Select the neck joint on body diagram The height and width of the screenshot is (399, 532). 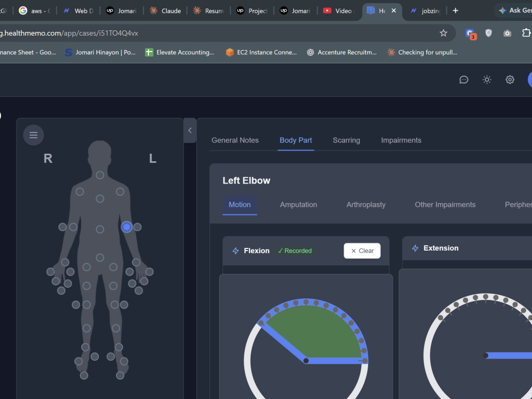[x=100, y=175]
